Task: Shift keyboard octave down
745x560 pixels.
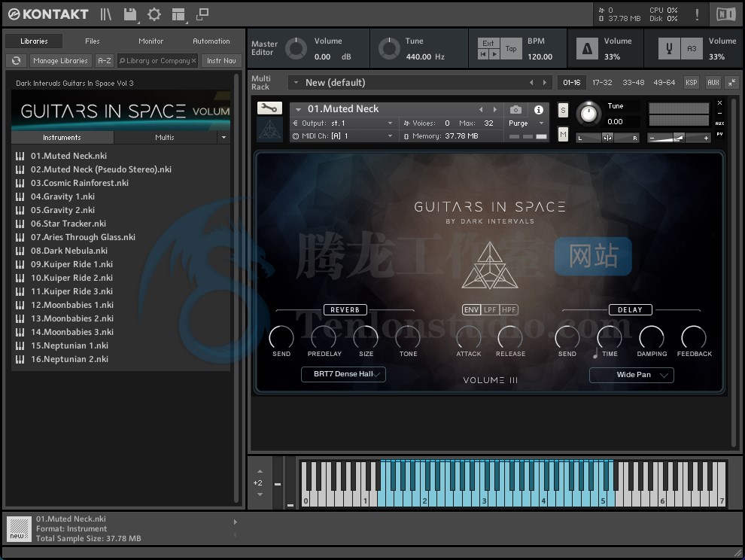Action: [260, 495]
